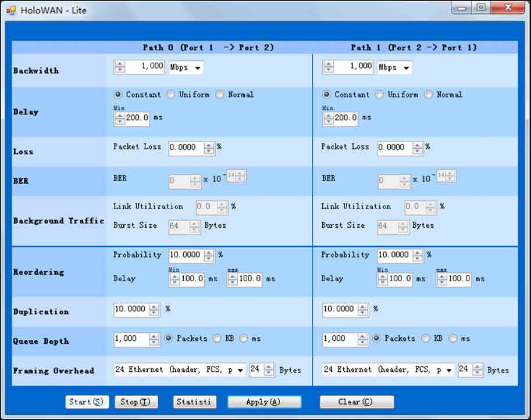Click Path 0 bandwidth spinner arrows

pyautogui.click(x=120, y=66)
